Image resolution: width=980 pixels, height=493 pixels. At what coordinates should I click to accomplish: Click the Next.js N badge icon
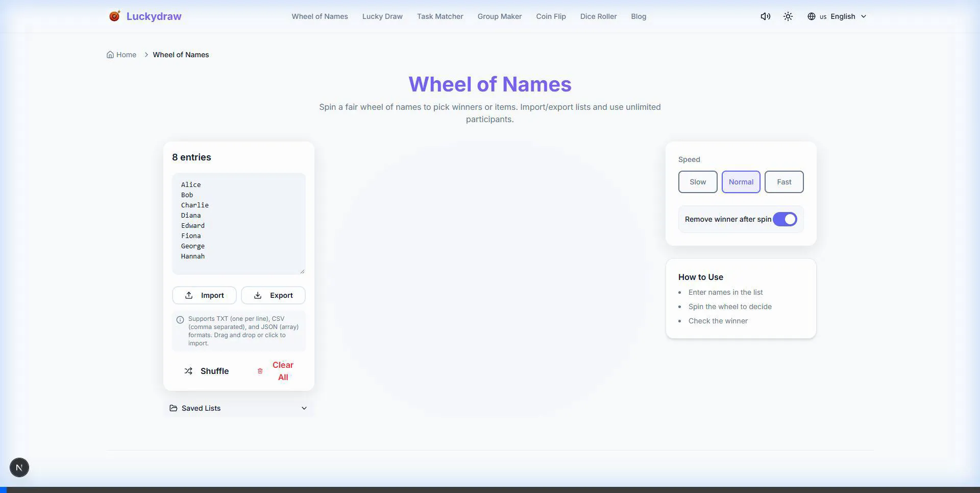(x=19, y=467)
